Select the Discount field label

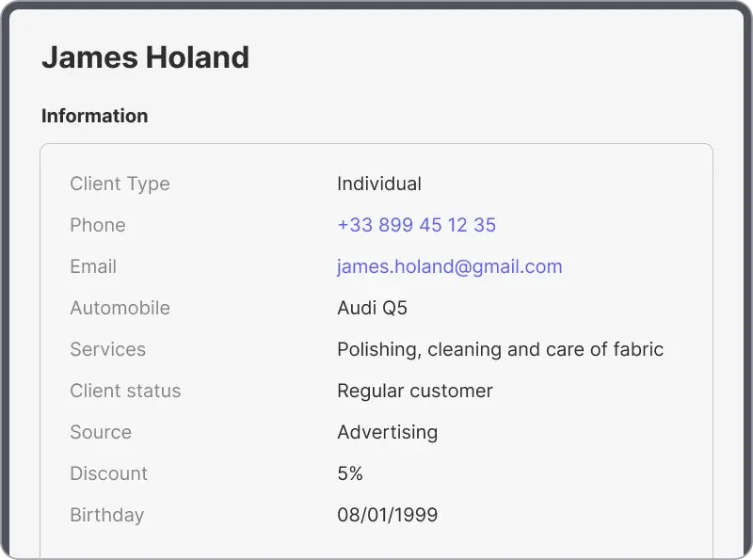pyautogui.click(x=108, y=473)
